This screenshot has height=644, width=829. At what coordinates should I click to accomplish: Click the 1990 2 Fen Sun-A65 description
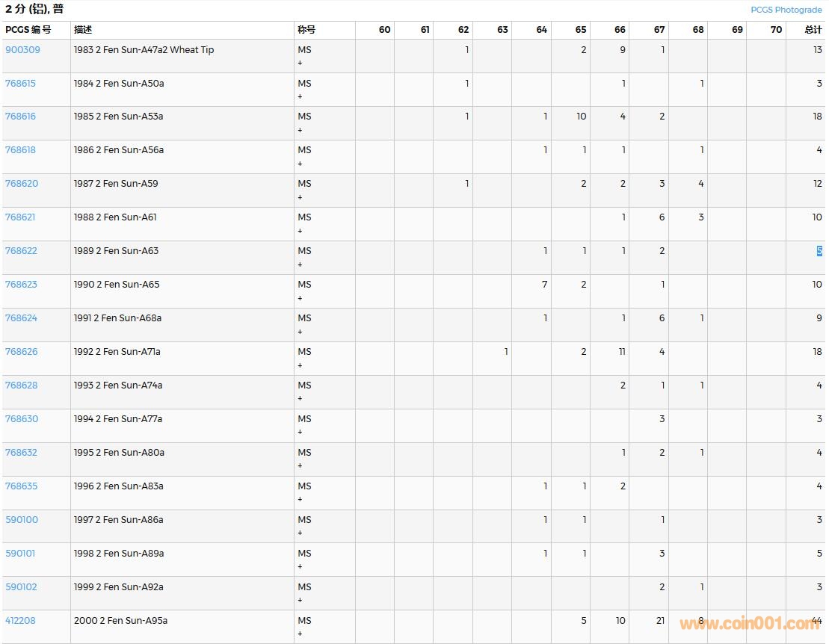point(116,285)
